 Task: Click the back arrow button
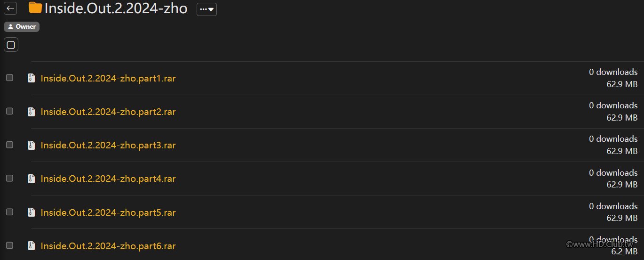click(x=10, y=8)
